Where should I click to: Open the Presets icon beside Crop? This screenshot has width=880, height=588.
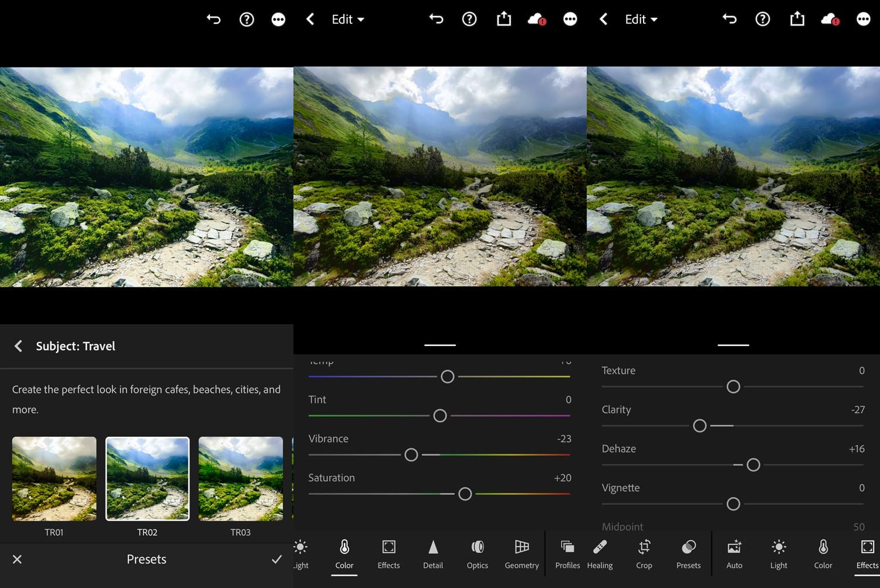point(688,554)
